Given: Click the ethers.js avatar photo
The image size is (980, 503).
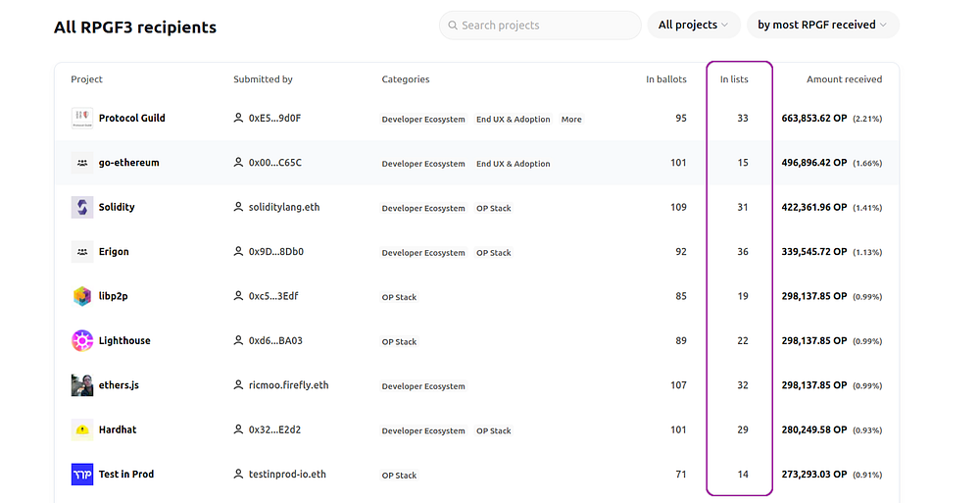Looking at the screenshot, I should 82,385.
